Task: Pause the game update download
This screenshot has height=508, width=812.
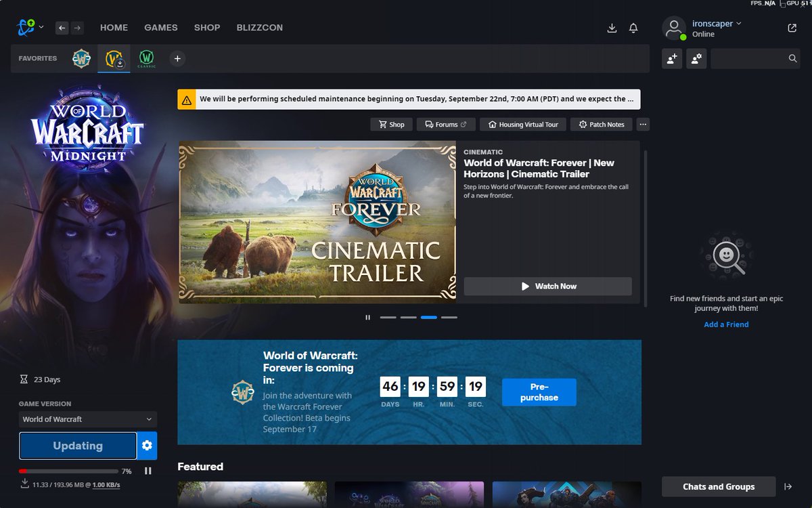Action: (148, 471)
